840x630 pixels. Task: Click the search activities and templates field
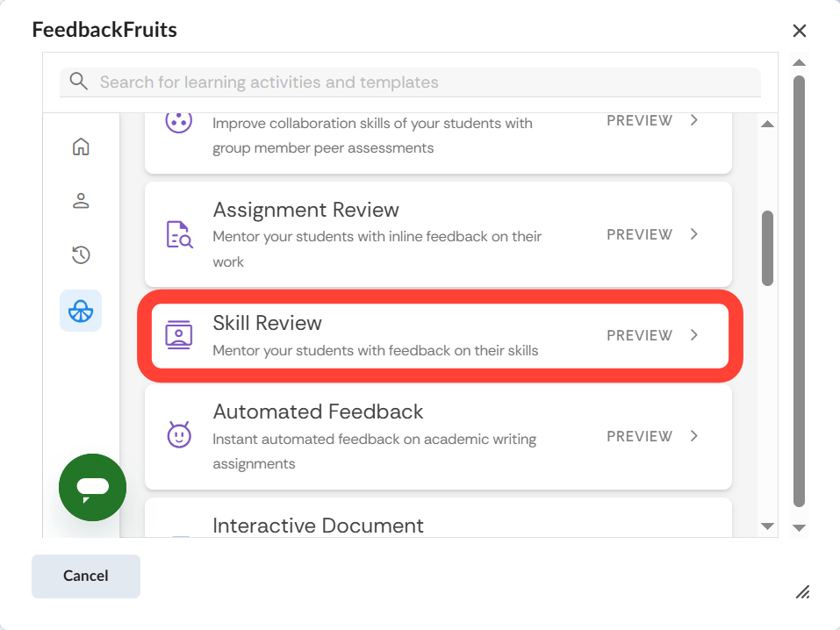click(x=421, y=82)
